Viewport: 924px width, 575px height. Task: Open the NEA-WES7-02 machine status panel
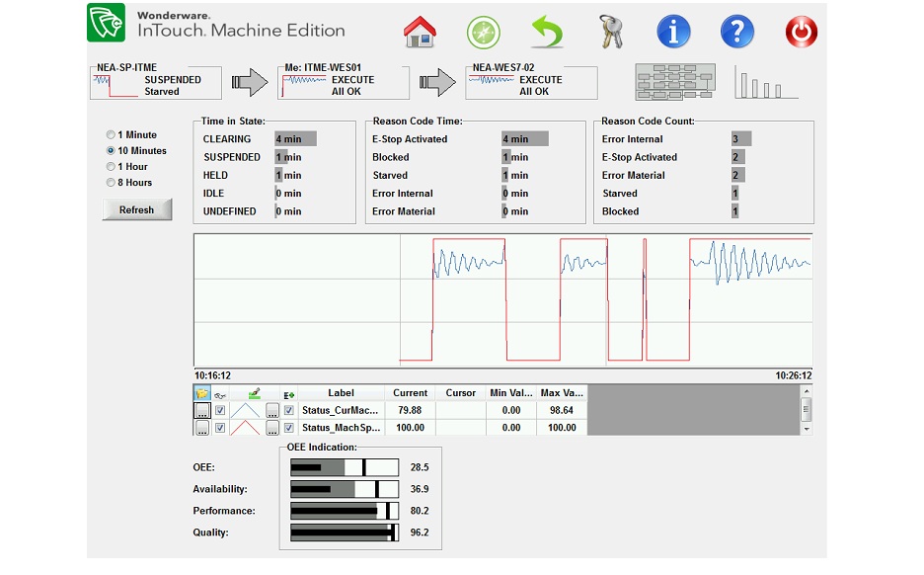531,82
